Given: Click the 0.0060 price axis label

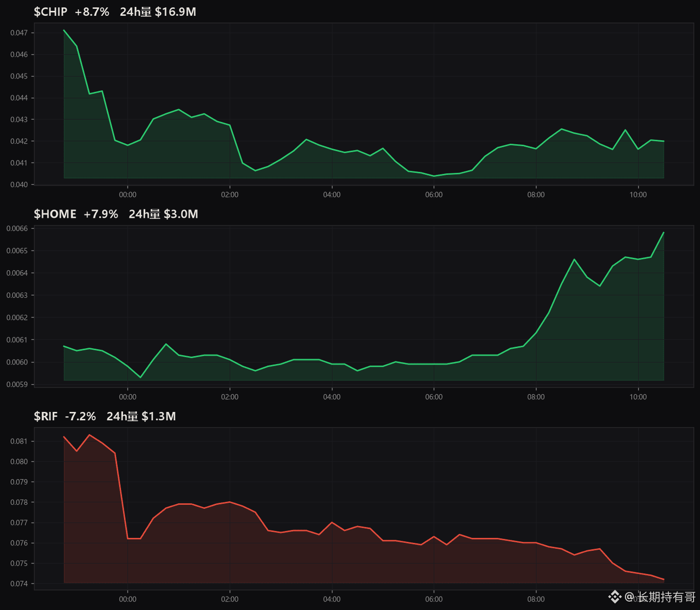Looking at the screenshot, I should (17, 362).
